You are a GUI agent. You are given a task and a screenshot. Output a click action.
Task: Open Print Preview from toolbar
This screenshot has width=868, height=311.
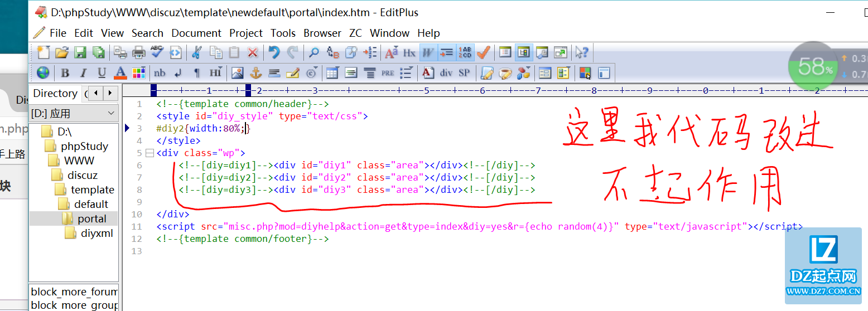(x=120, y=52)
